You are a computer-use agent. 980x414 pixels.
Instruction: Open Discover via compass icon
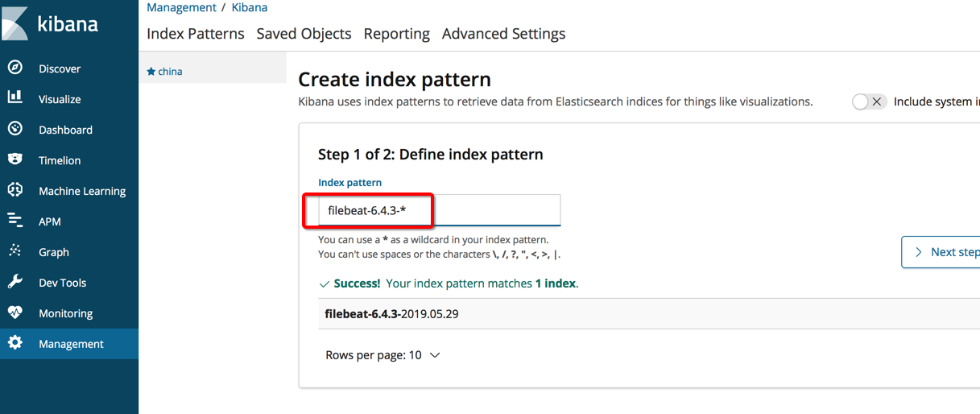click(15, 68)
